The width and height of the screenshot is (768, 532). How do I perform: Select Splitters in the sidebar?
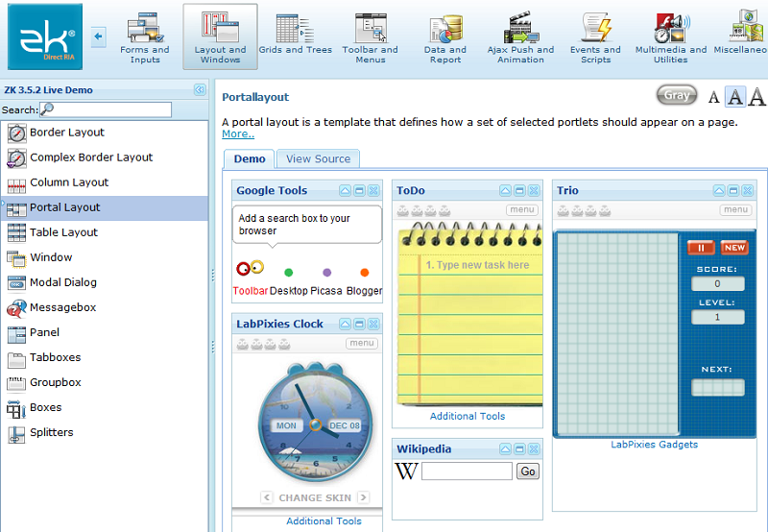(x=105, y=432)
